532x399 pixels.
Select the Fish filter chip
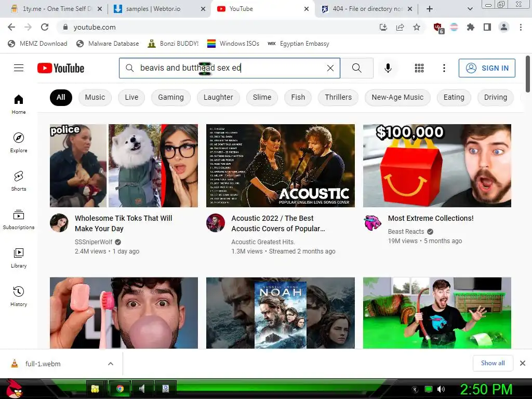(x=298, y=97)
